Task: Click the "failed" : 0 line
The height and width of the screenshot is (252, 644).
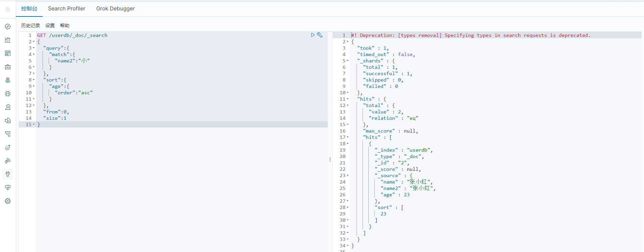Action: [380, 86]
